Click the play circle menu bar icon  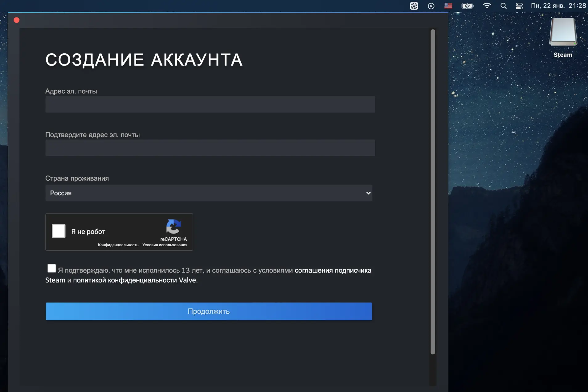431,6
